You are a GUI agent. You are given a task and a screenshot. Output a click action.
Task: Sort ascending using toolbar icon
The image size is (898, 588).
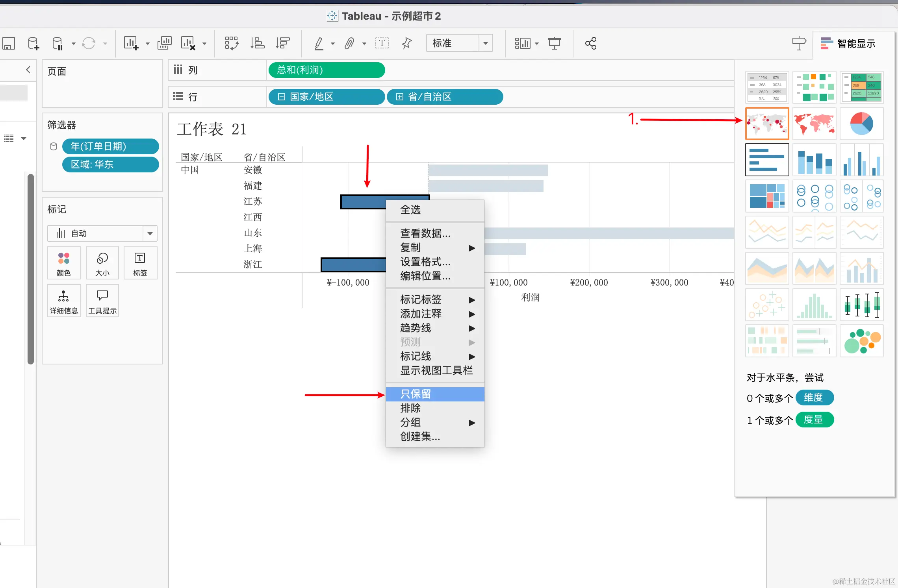click(258, 43)
